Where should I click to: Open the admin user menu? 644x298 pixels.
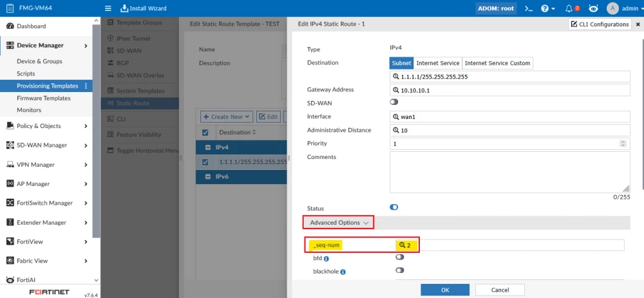(x=625, y=8)
